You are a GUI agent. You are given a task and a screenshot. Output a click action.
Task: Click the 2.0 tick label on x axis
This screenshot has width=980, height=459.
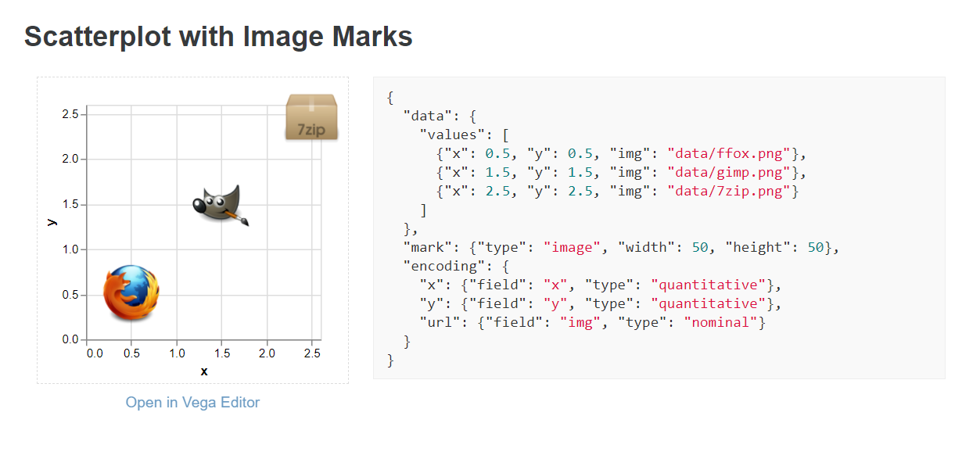267,353
